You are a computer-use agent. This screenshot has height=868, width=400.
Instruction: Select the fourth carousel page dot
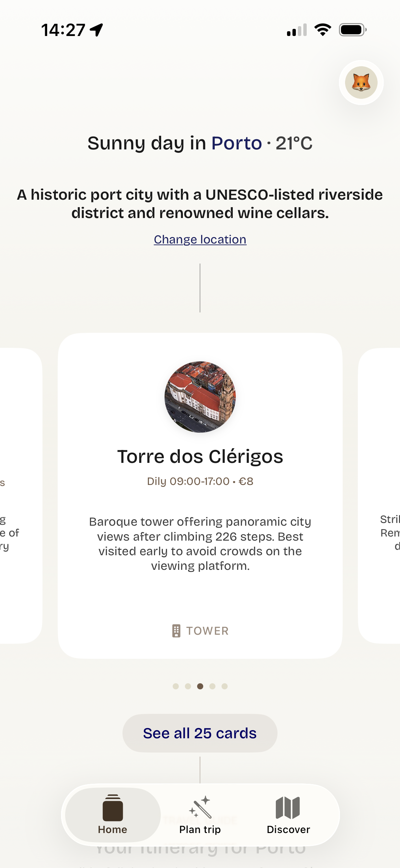(212, 686)
